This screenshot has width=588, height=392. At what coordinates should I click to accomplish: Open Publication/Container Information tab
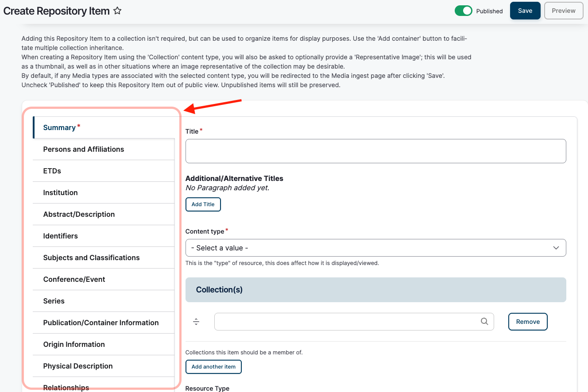[104, 323]
